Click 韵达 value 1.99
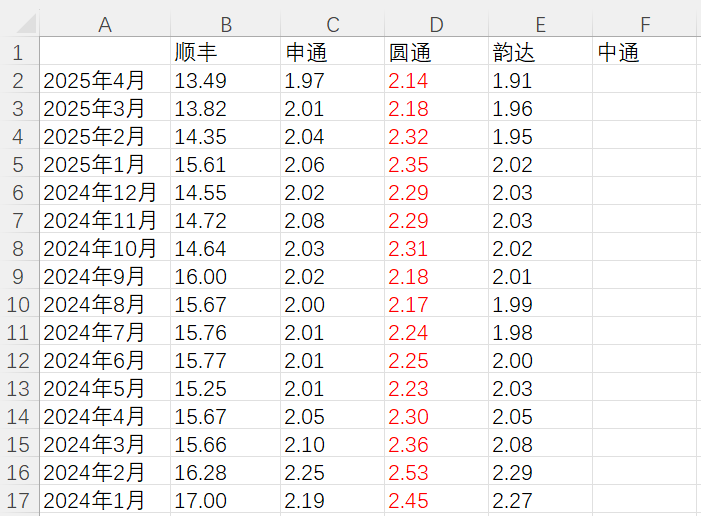 (x=541, y=305)
